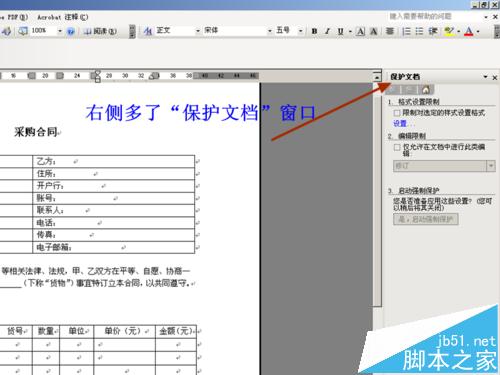
Task: Click the 传真： table cell
Action: pyautogui.click(x=114, y=235)
